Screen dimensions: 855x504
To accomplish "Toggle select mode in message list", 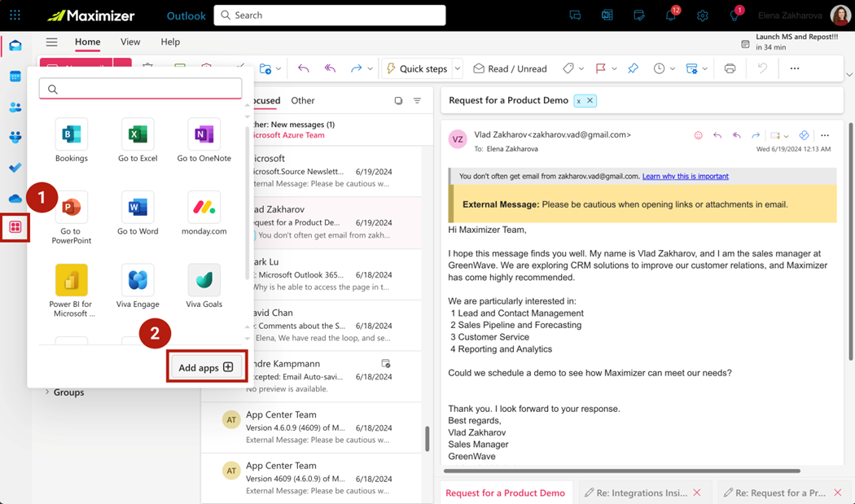I will [399, 100].
